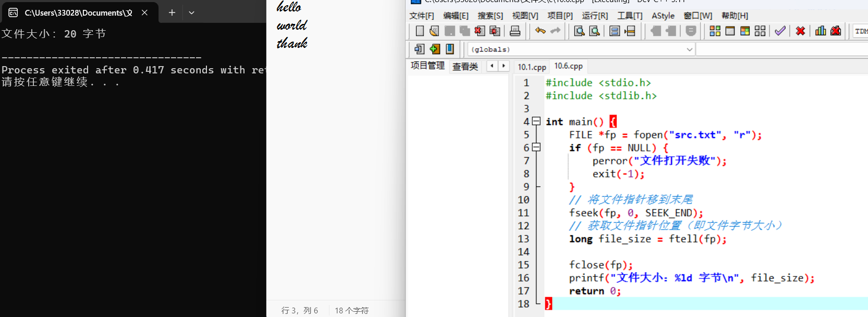The width and height of the screenshot is (868, 317).
Task: Click the Close file icon in Dev-C++ toolbar
Action: [x=480, y=31]
